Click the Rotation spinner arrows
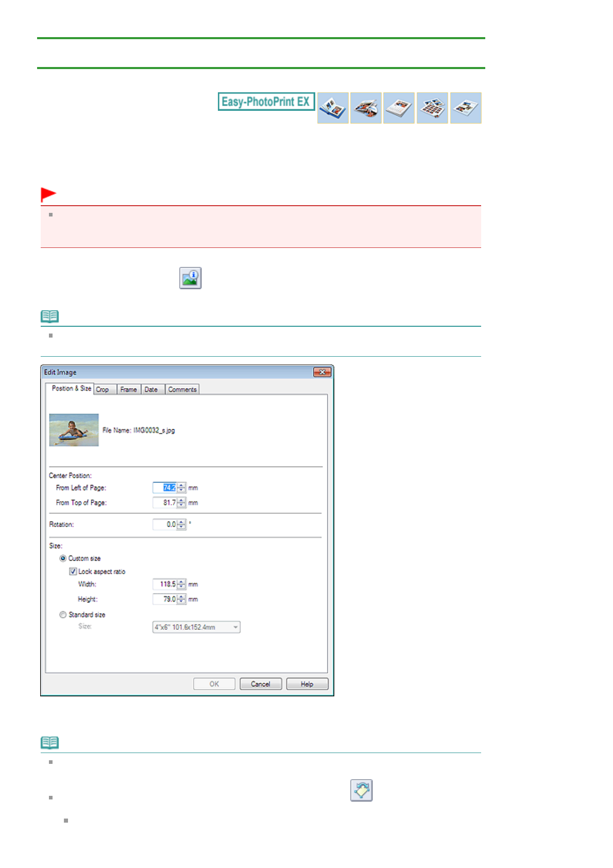 [x=181, y=524]
